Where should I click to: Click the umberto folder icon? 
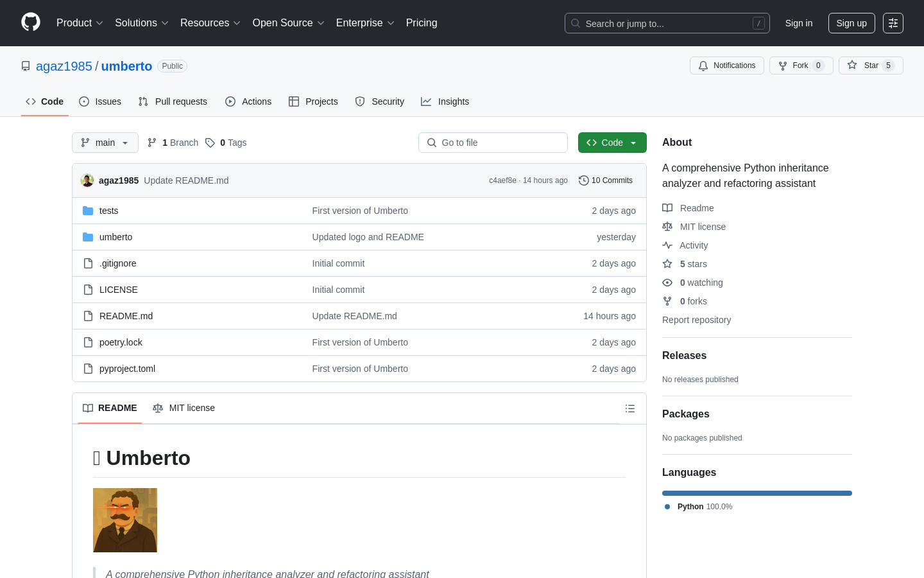coord(88,237)
